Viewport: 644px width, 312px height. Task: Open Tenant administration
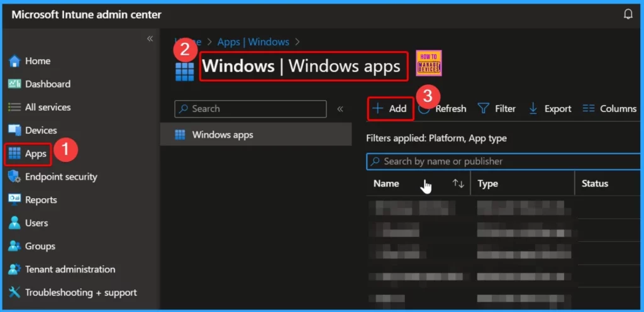70,269
